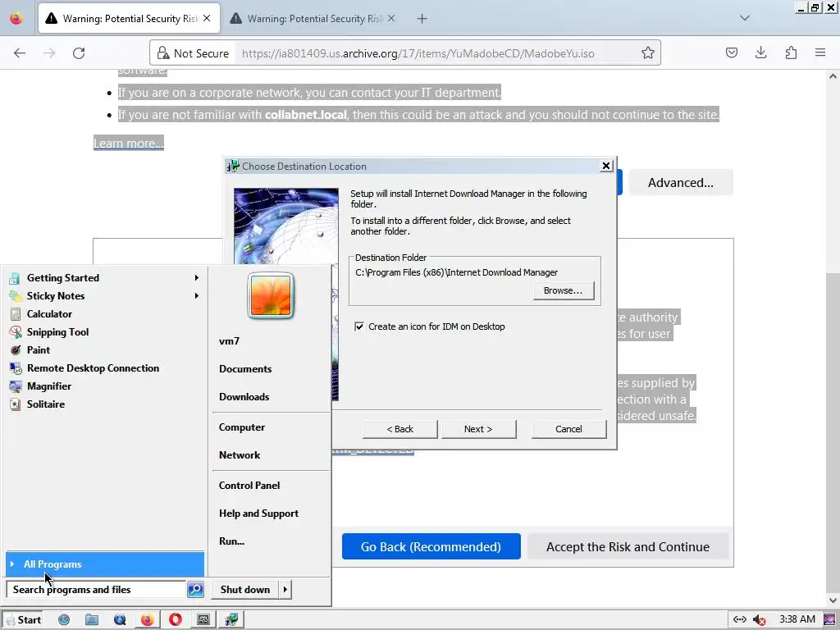The height and width of the screenshot is (630, 840).
Task: Toggle Create an icon for IDM on Desktop
Action: pyautogui.click(x=359, y=326)
